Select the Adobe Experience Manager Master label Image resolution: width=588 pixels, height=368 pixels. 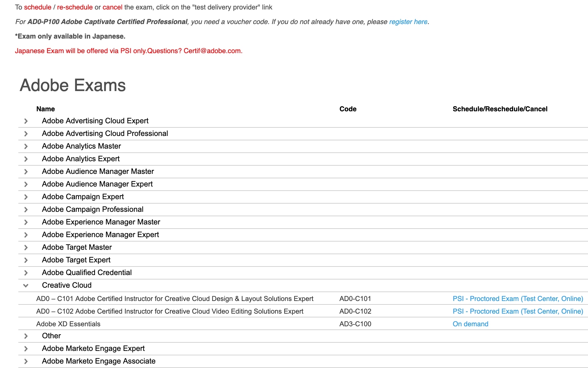(101, 222)
